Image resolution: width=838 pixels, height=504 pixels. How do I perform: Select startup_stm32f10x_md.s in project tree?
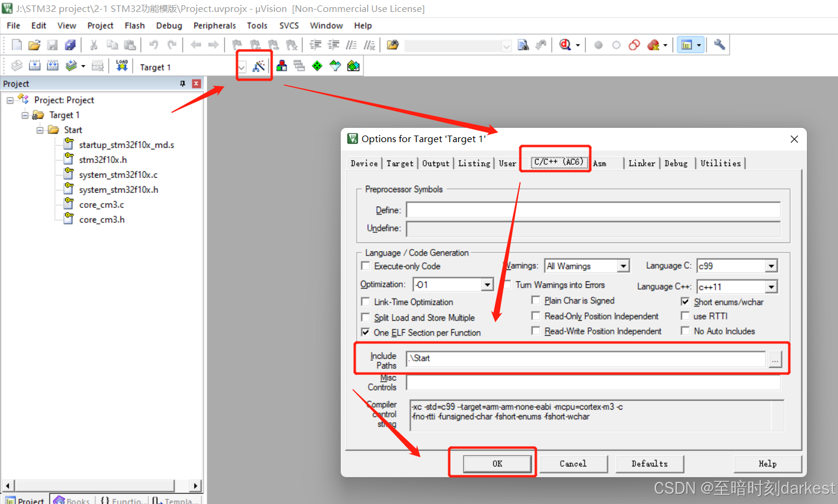pos(126,145)
